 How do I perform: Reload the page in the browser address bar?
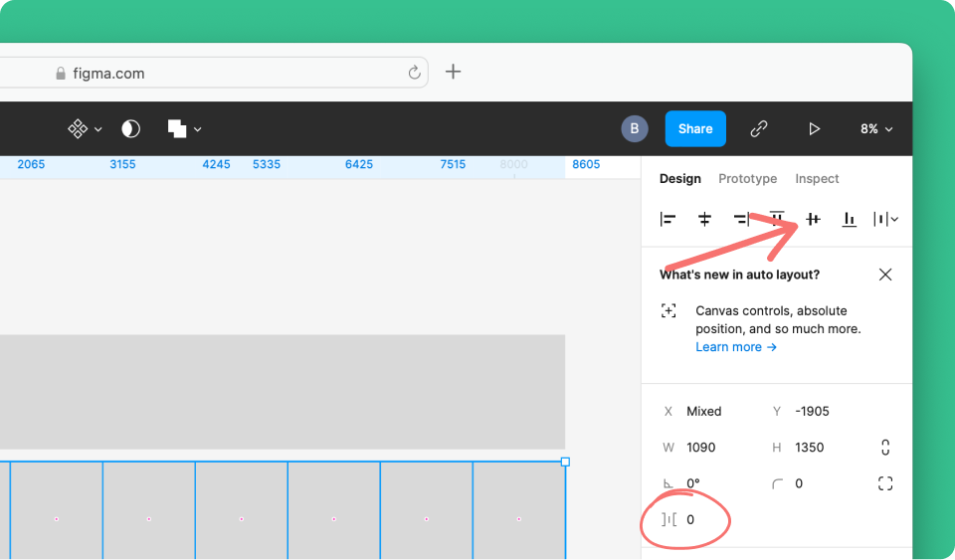click(x=414, y=73)
